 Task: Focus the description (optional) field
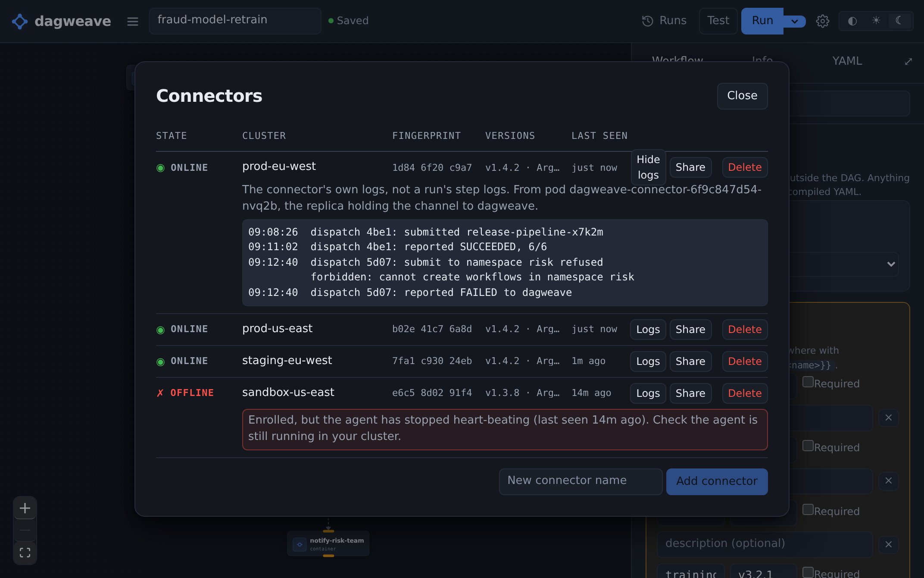click(x=765, y=544)
